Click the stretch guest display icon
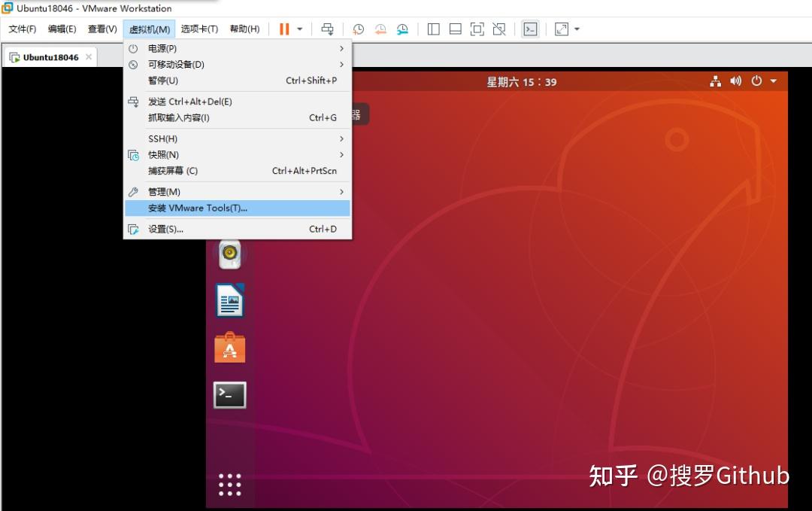This screenshot has width=812, height=511. click(562, 29)
